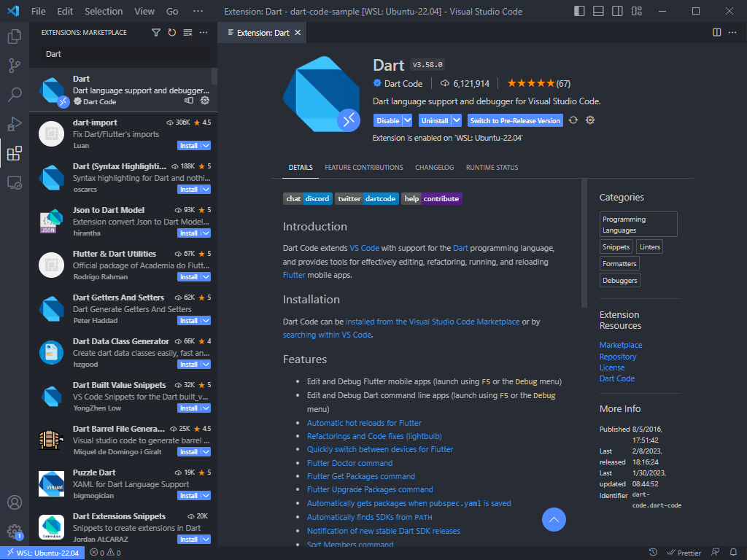Open the Explorer view in activity bar
Image resolution: width=747 pixels, height=560 pixels.
(15, 36)
